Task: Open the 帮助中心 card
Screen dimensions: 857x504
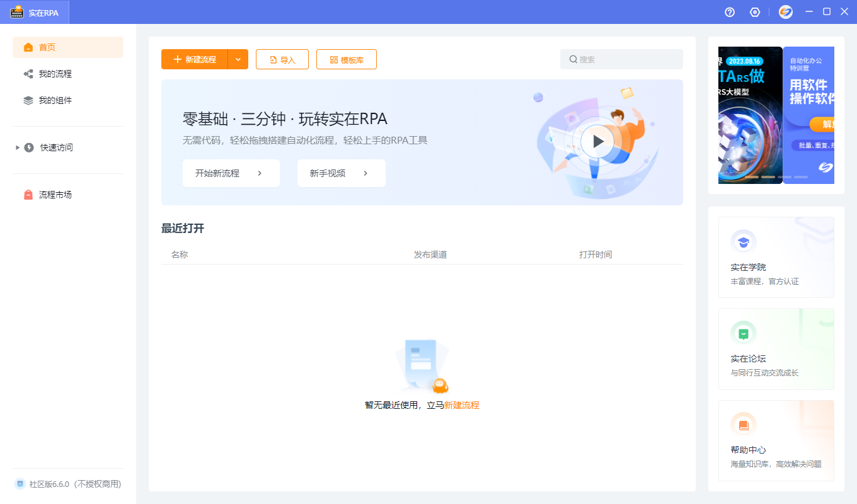Action: tap(776, 440)
